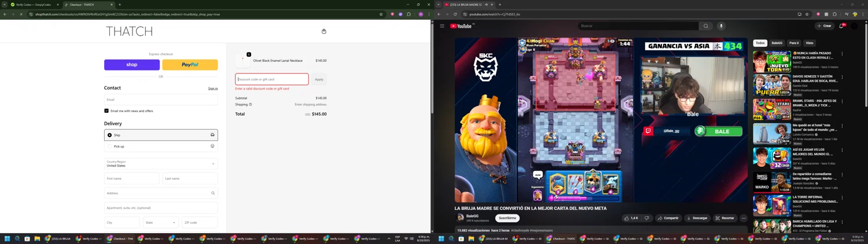Image resolution: width=868 pixels, height=244 pixels.
Task: Select the BaleGG filter chip
Action: [777, 43]
